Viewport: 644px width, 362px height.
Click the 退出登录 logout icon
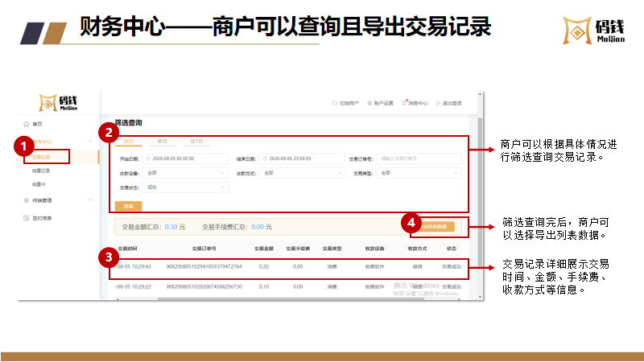(x=439, y=103)
